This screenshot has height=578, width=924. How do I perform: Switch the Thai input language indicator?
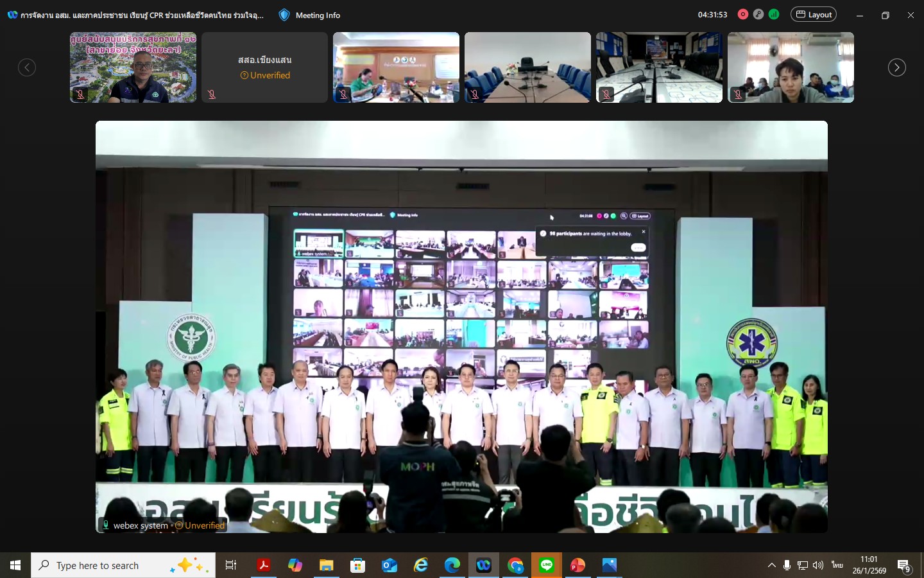click(x=837, y=565)
